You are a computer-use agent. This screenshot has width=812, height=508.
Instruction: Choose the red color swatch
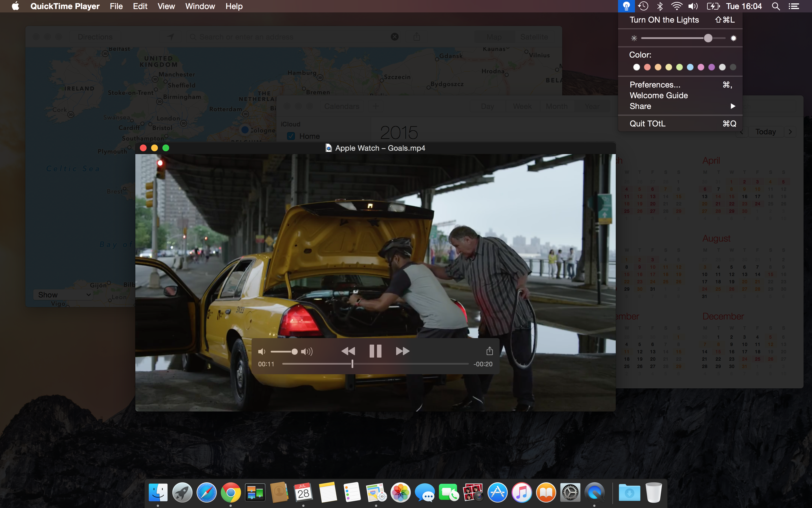(x=647, y=67)
